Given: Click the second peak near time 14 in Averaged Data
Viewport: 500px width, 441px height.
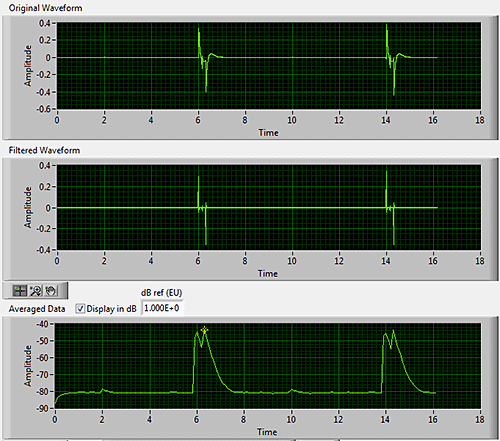Looking at the screenshot, I should (393, 331).
